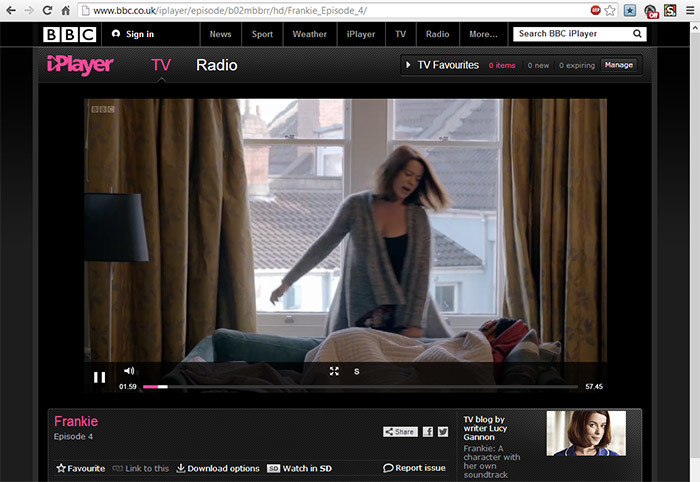Viewport: 700px width, 482px height.
Task: Click the Manage favourites button
Action: click(619, 65)
